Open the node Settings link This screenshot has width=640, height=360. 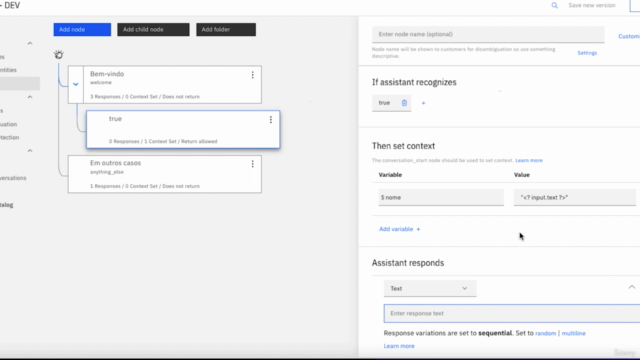[x=587, y=53]
